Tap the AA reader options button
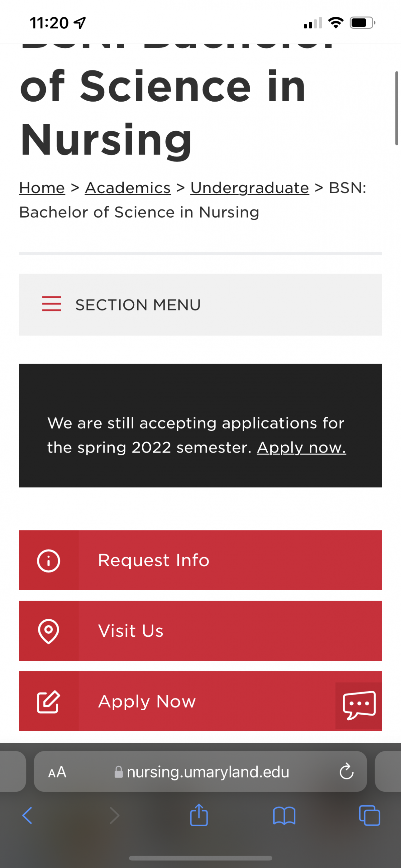Screen dimensions: 401x868 click(57, 772)
